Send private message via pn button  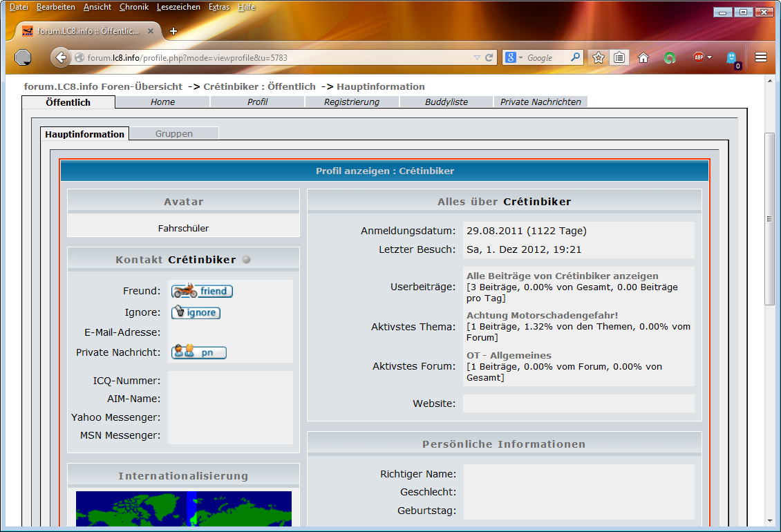[198, 352]
